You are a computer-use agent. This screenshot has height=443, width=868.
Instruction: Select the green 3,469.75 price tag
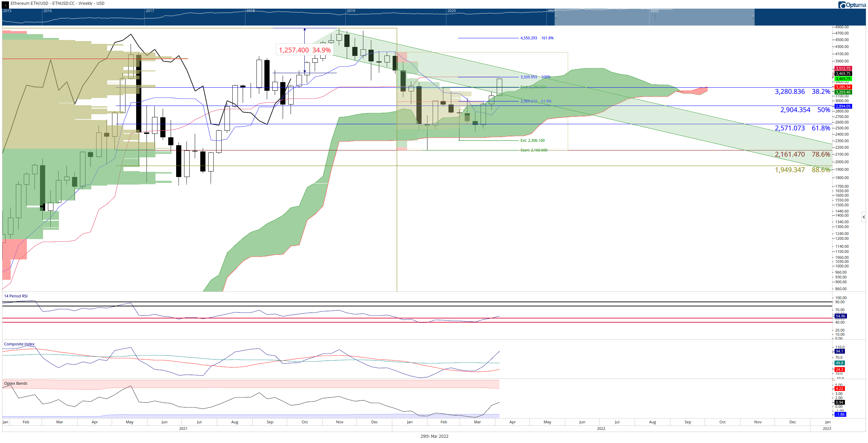(x=843, y=79)
